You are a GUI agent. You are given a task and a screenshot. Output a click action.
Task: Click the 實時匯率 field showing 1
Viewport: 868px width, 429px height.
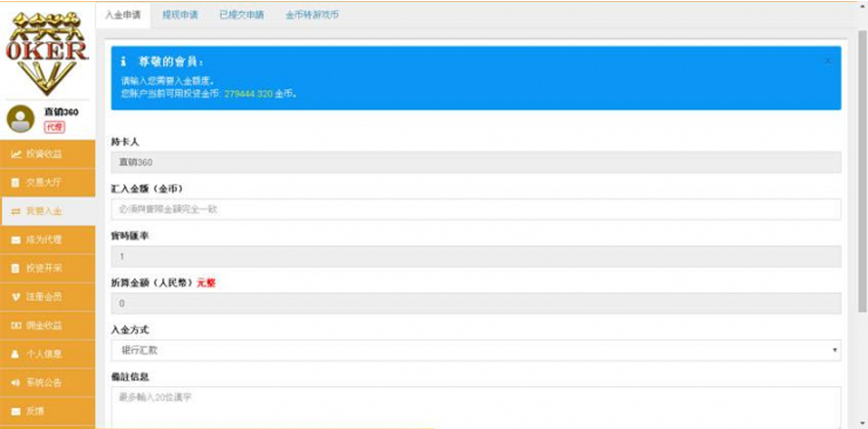[x=476, y=256]
